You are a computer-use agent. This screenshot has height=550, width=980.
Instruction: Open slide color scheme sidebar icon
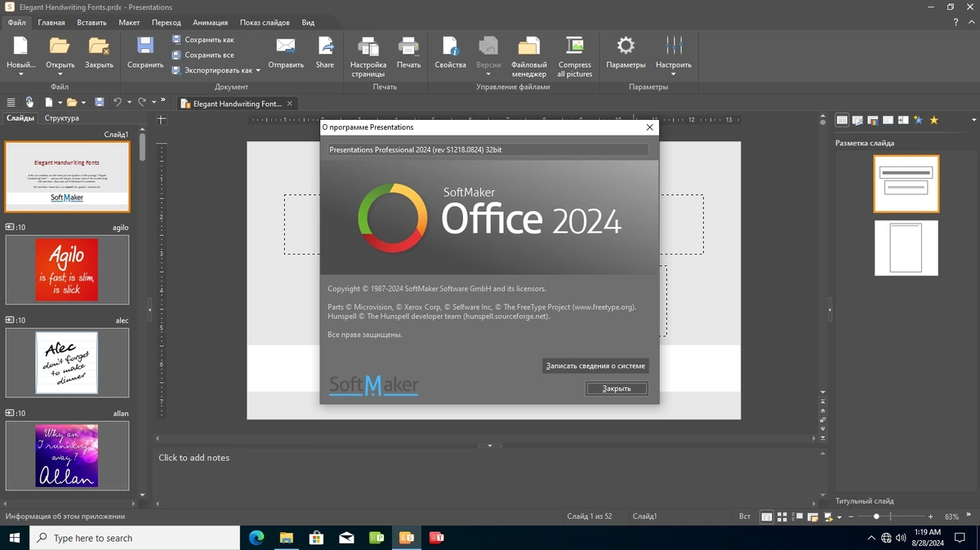click(x=873, y=120)
